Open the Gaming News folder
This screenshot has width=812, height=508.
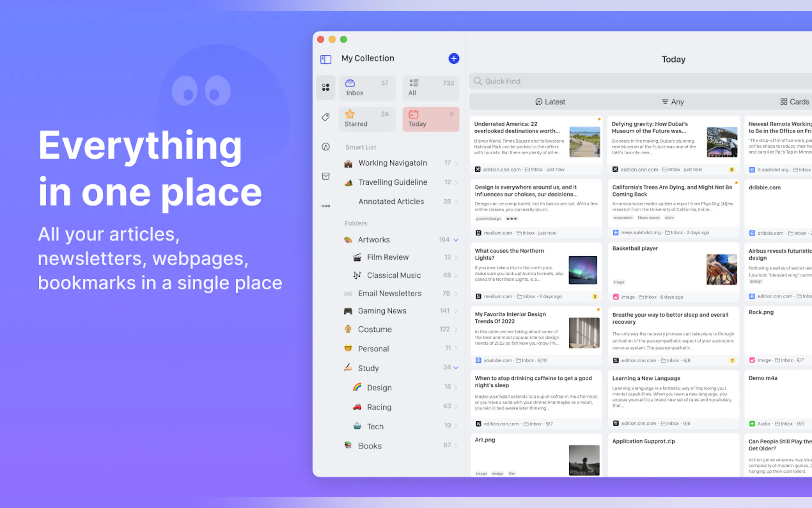(382, 311)
